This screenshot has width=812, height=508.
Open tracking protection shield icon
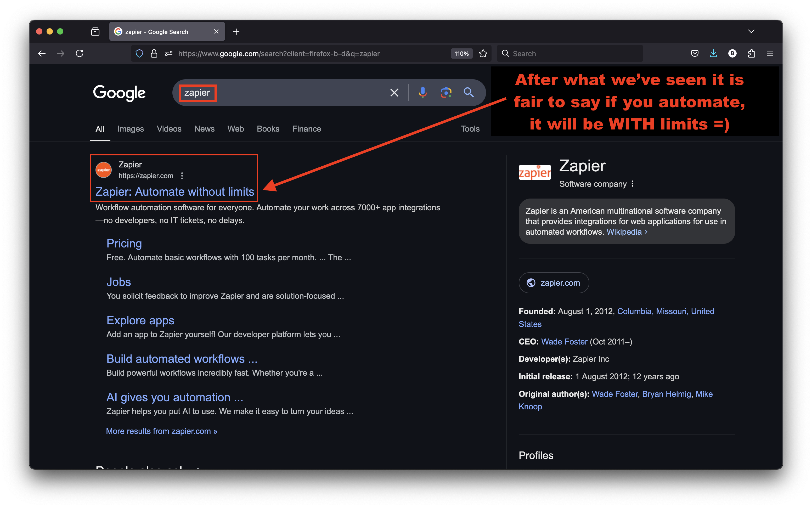139,53
